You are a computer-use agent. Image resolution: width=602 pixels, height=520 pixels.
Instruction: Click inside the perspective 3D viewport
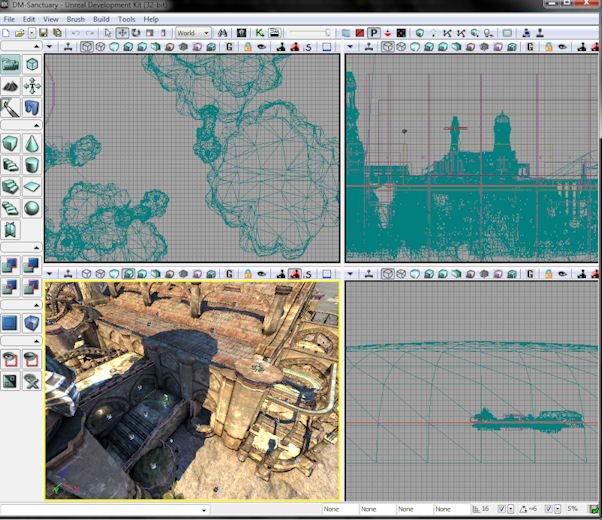pos(192,391)
